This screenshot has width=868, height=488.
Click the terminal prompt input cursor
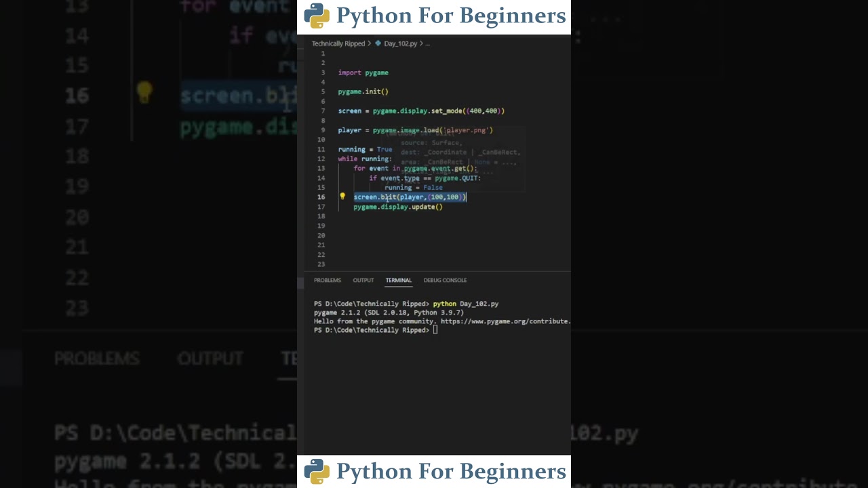click(435, 330)
